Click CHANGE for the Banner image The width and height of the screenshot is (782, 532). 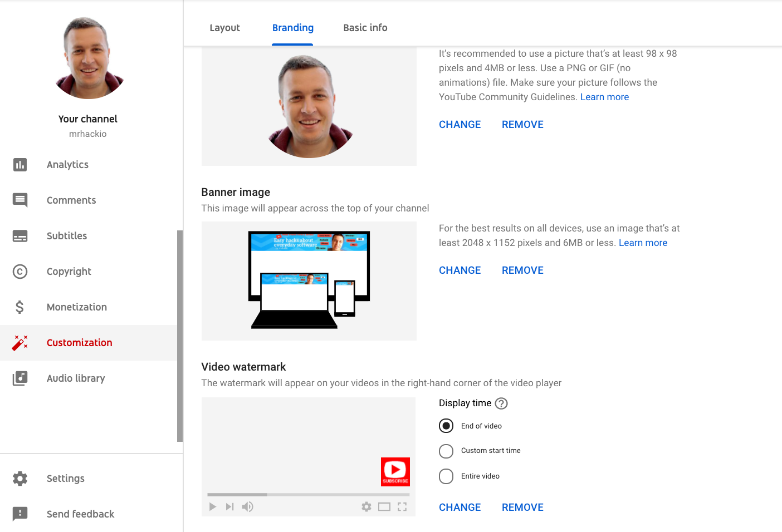coord(460,270)
